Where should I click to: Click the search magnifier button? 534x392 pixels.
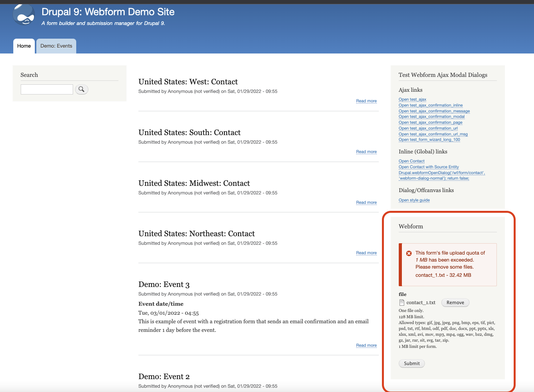[x=81, y=89]
